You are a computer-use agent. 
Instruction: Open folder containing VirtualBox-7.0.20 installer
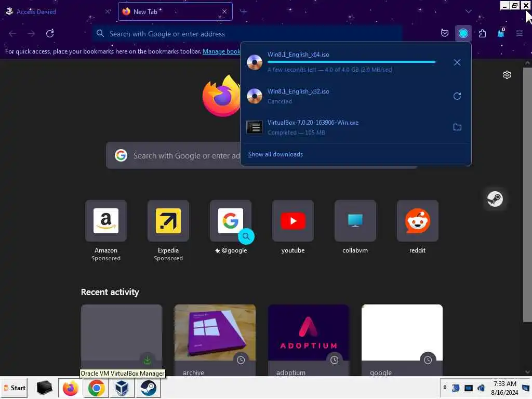(x=457, y=127)
